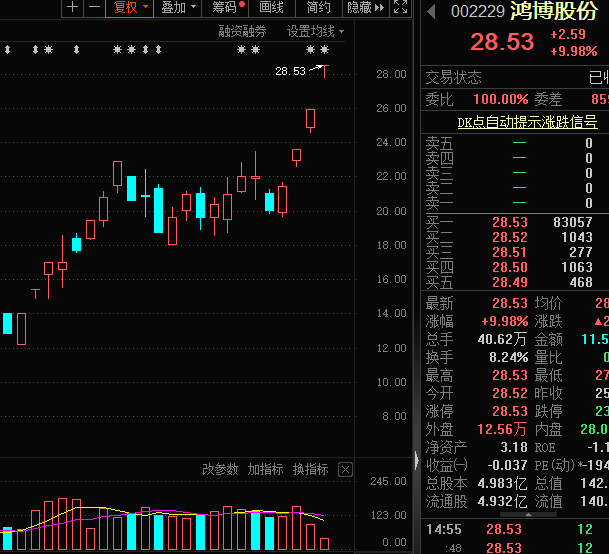Click 流通股 value 4.932亿
This screenshot has width=609, height=554.
502,501
